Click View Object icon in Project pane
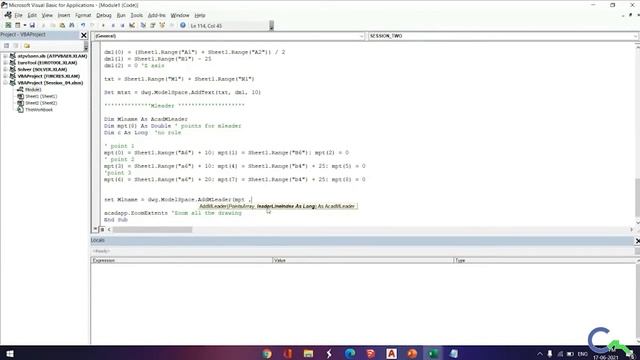 click(16, 46)
